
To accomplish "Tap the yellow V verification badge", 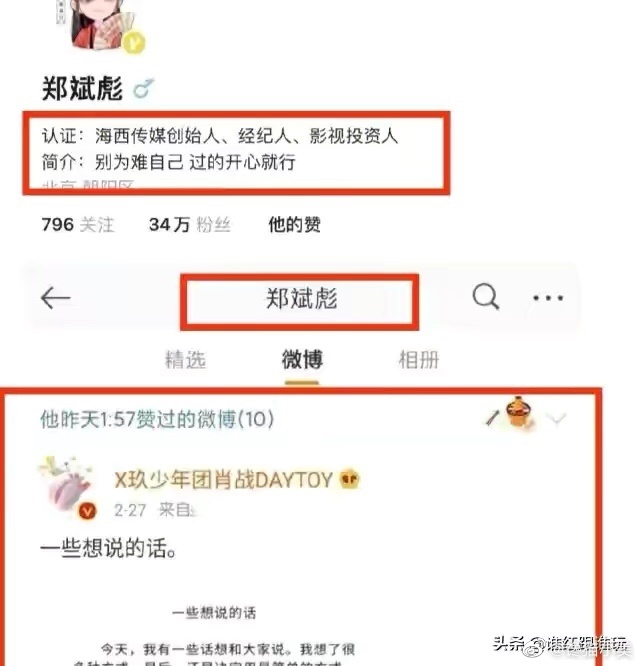I will point(133,42).
